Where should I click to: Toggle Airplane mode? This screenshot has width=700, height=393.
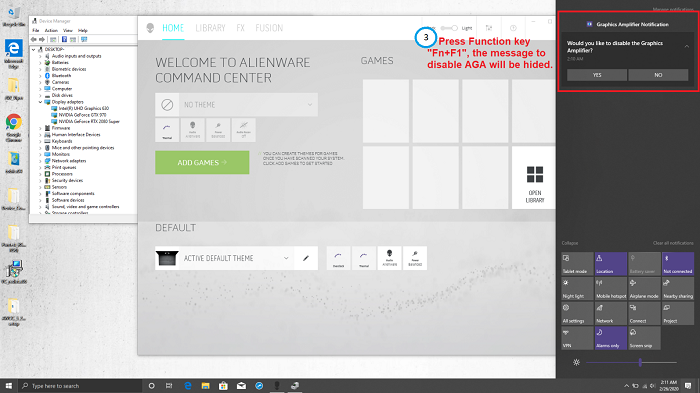[644, 288]
